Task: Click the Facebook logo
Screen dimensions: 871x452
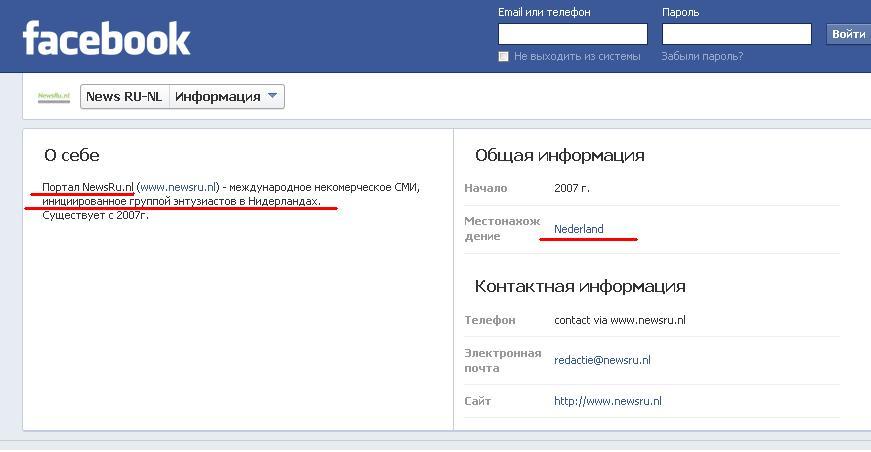Action: 106,38
